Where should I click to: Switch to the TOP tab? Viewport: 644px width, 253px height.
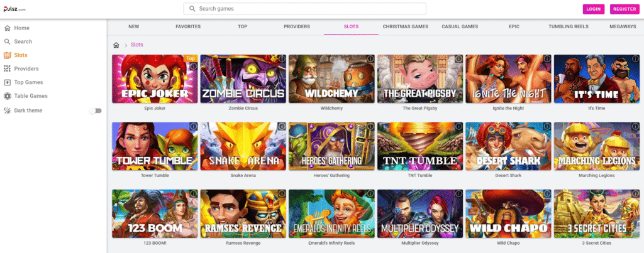[x=242, y=26]
